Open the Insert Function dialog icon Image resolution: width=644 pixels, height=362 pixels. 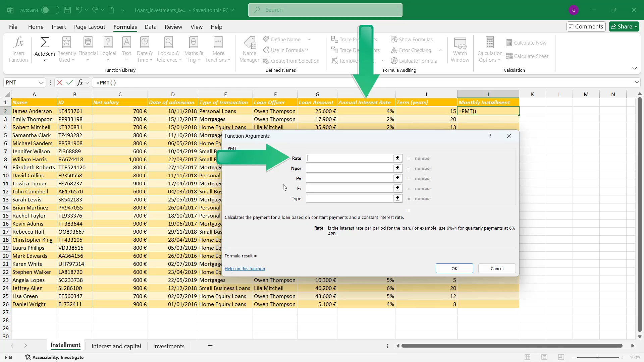[x=18, y=50]
